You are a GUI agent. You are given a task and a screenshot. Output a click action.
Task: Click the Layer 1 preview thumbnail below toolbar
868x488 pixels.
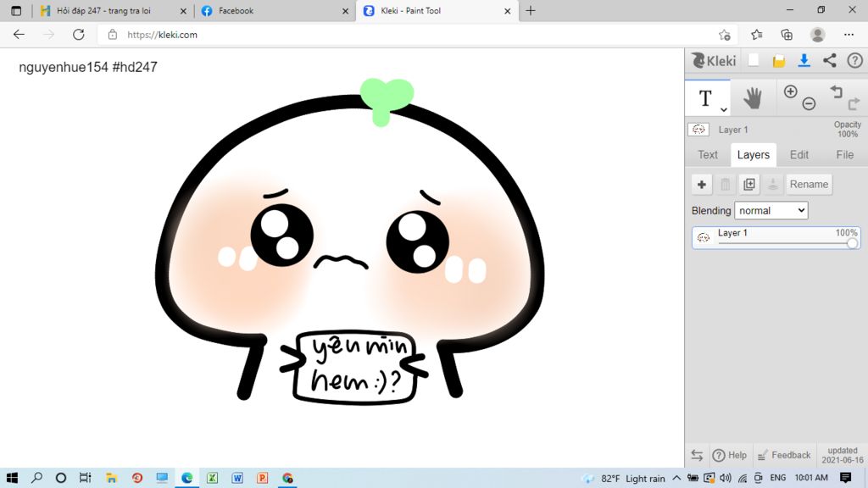(698, 130)
